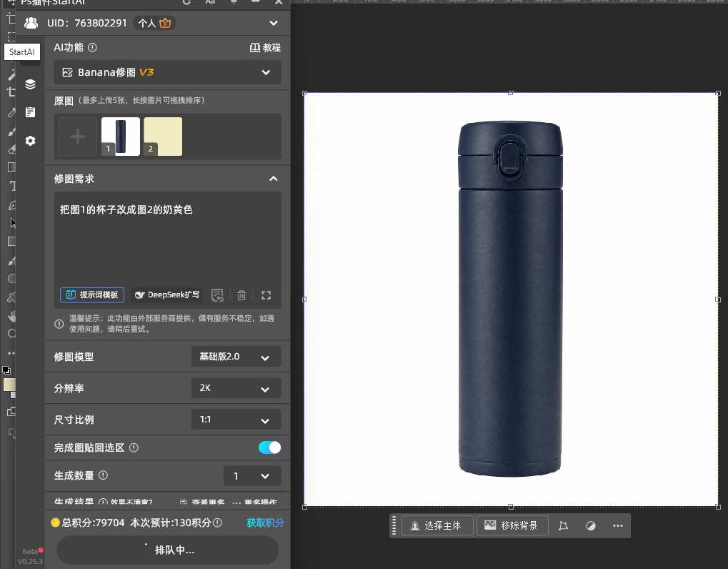Click the save prompt list icon
Viewport: 728px width, 569px height.
217,295
